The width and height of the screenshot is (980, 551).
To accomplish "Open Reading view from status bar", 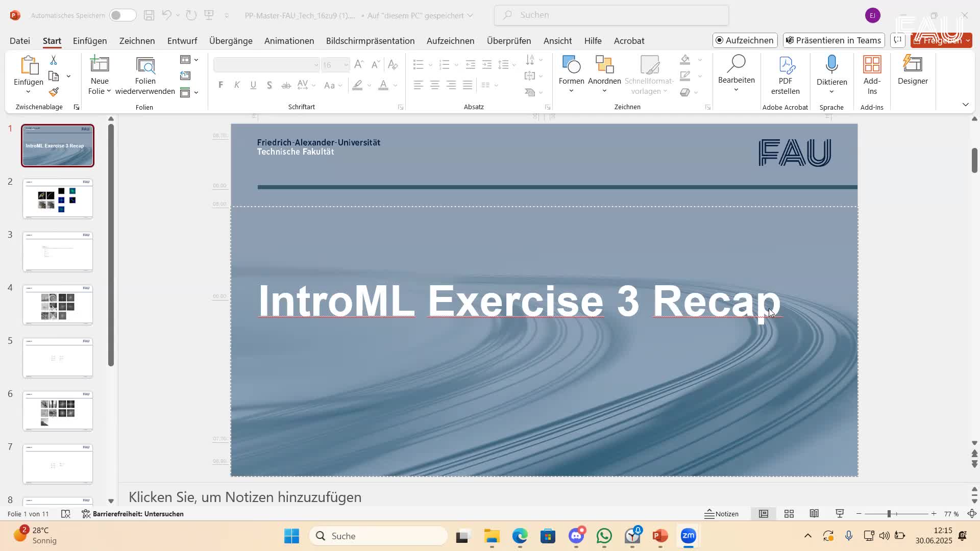I will click(814, 514).
